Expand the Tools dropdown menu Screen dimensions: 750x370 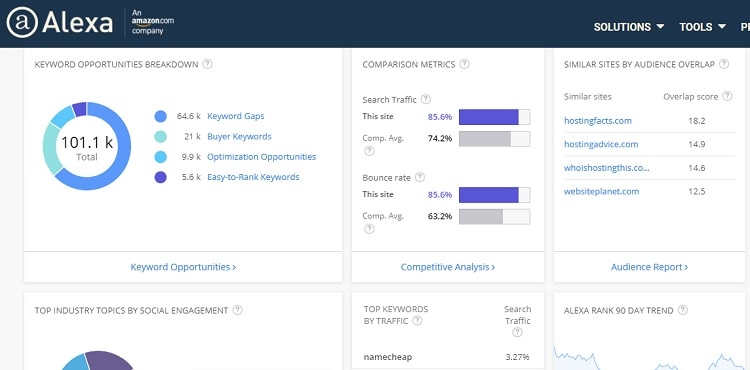pyautogui.click(x=702, y=27)
